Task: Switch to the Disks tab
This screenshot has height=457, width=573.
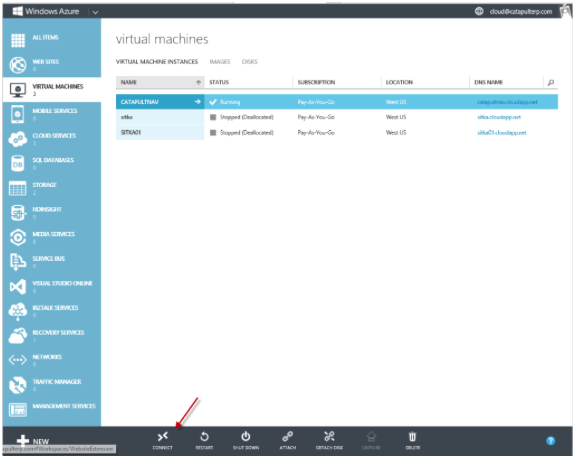Action: [x=250, y=62]
